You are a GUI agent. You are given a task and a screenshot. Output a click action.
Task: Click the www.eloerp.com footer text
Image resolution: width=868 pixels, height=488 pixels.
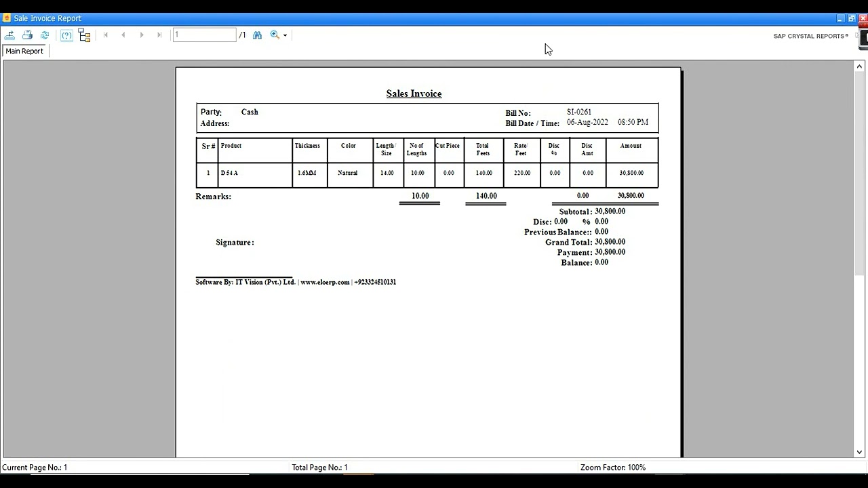pos(325,282)
